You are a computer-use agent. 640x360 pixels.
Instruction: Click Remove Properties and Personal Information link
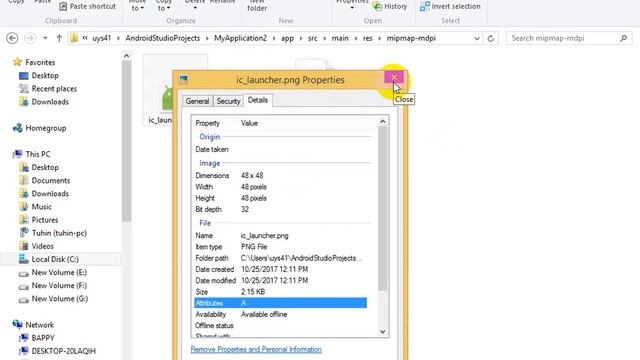(x=256, y=349)
